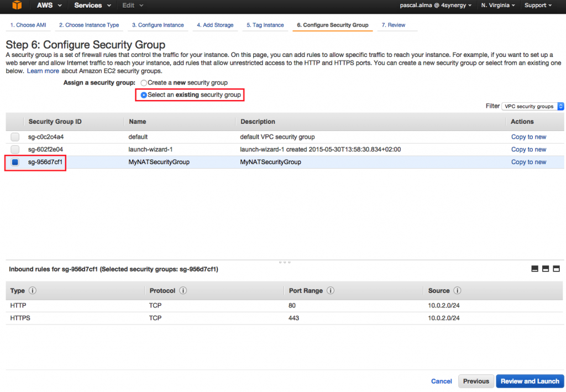Uncheck the sg-956d7cf1 MyNATSecurityGroup checkbox
Screen dimensions: 566x392
15,162
